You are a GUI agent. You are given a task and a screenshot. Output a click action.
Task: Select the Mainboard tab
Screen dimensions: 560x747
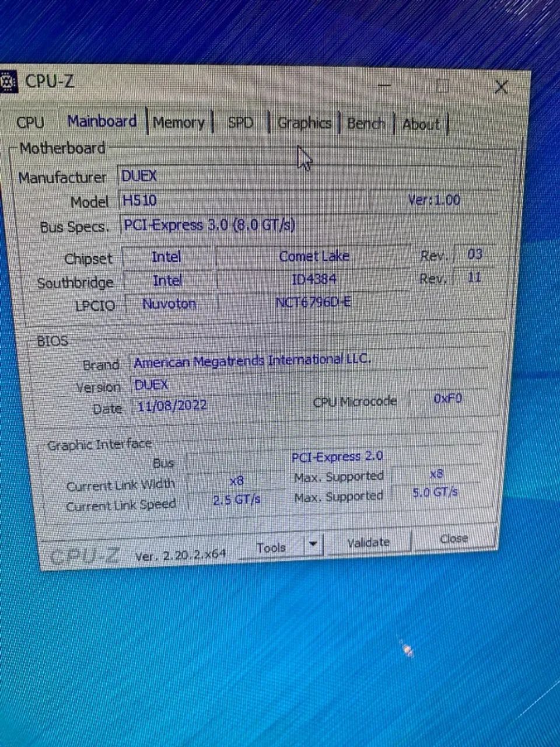pyautogui.click(x=102, y=121)
